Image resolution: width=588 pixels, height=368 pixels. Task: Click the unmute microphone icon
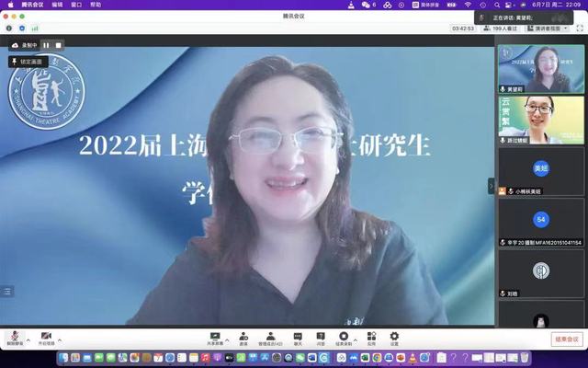14,337
